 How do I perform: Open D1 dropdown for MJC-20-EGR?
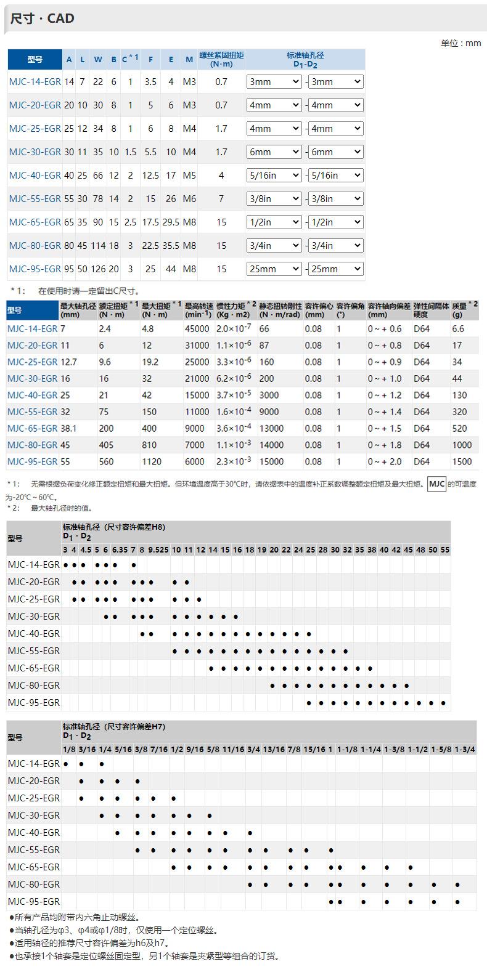click(x=274, y=105)
